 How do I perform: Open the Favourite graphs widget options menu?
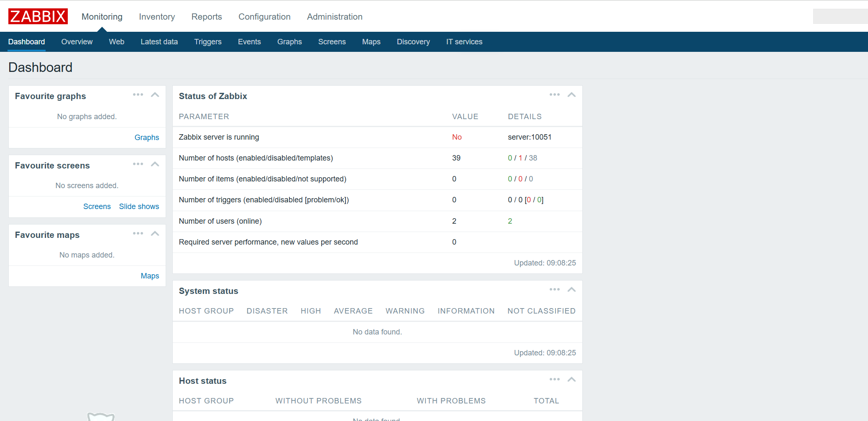138,95
